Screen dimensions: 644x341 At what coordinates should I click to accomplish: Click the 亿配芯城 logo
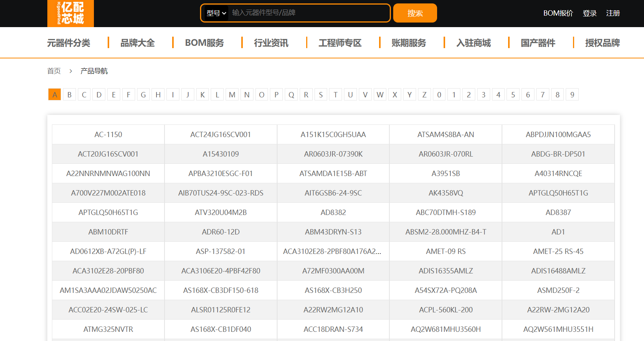pyautogui.click(x=71, y=13)
